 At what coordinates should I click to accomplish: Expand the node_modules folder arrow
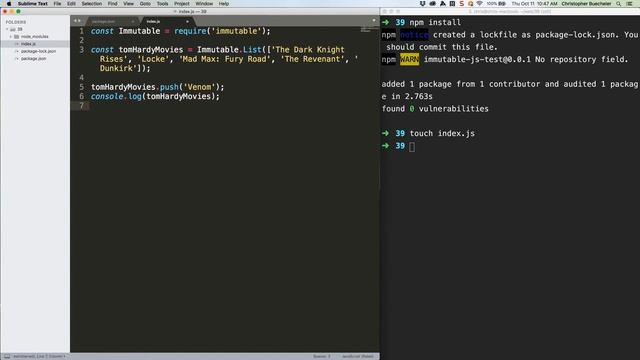tap(11, 37)
